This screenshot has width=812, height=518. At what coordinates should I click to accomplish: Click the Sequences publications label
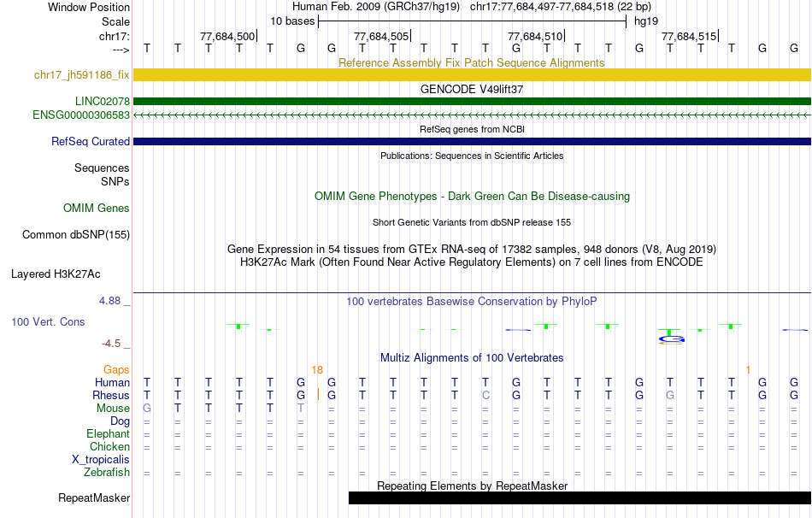(x=102, y=168)
